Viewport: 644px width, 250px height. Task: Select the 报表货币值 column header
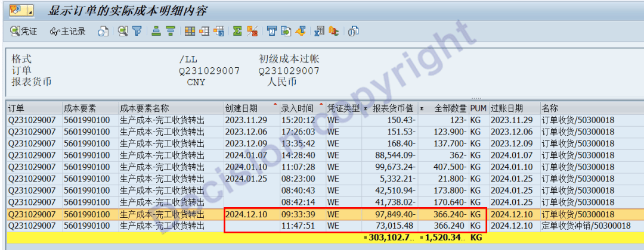tap(392, 108)
